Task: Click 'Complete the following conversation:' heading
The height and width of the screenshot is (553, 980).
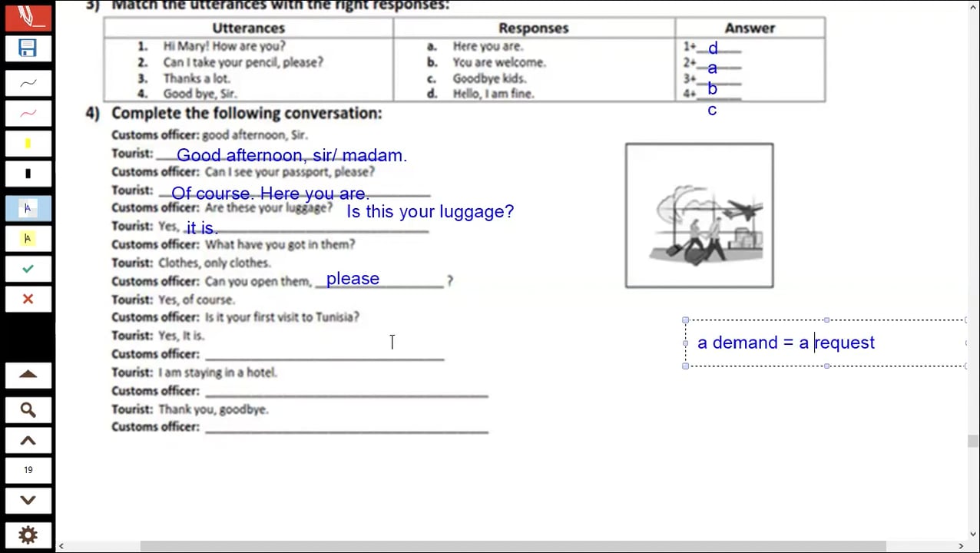Action: pos(247,113)
